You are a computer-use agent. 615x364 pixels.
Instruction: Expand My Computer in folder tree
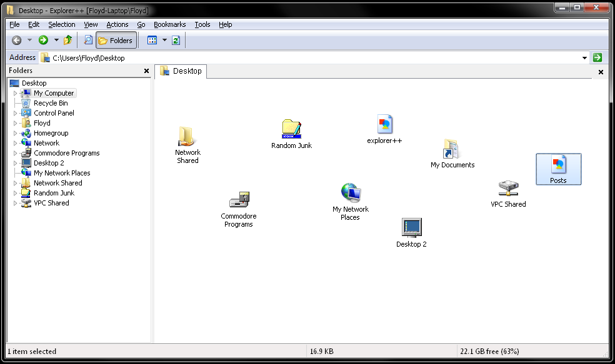click(16, 93)
